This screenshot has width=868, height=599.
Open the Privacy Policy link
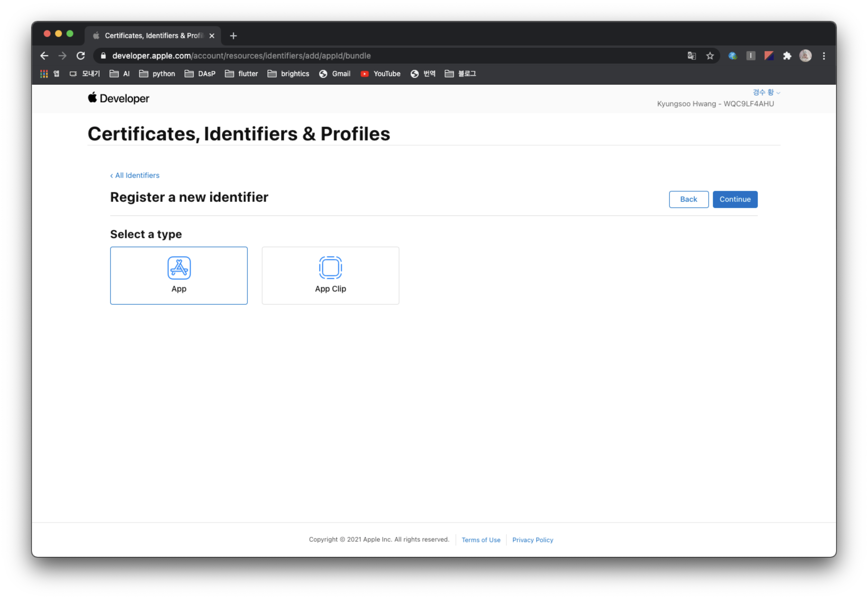[x=532, y=540]
